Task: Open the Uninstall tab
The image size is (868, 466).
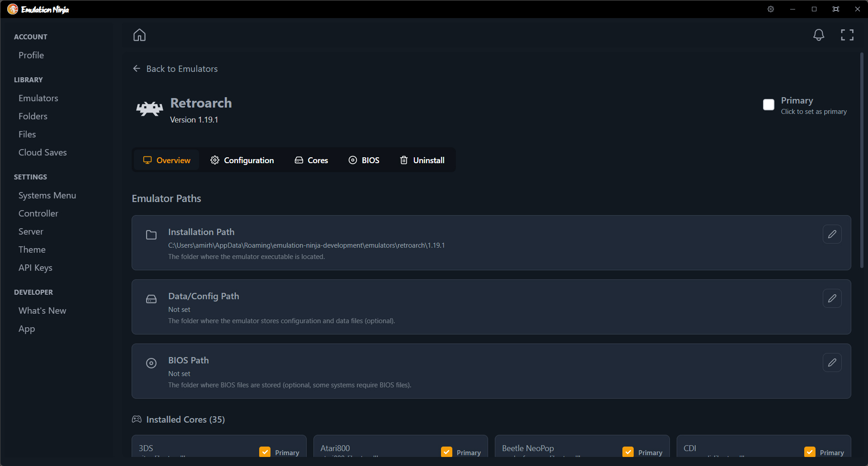Action: (x=422, y=160)
